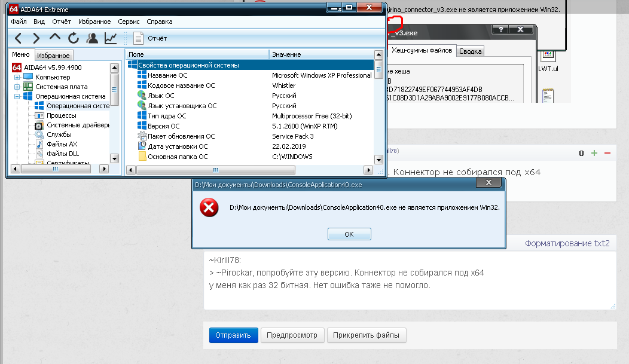The height and width of the screenshot is (364, 629).
Task: Click the Файлы AX tree icon
Action: 39,144
